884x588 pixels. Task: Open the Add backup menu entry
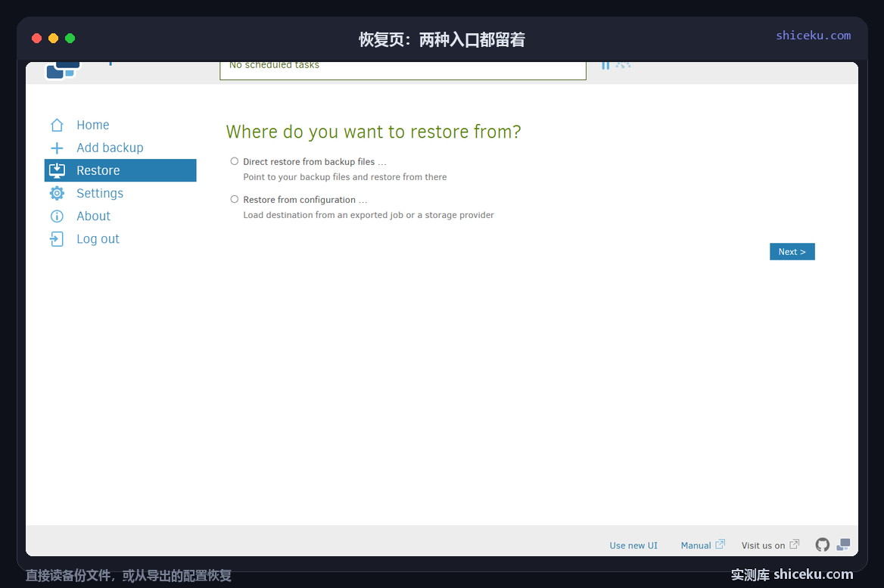pyautogui.click(x=110, y=148)
